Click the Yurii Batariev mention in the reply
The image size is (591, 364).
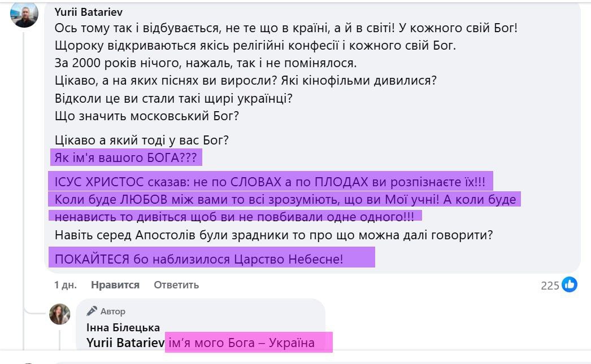tap(125, 343)
